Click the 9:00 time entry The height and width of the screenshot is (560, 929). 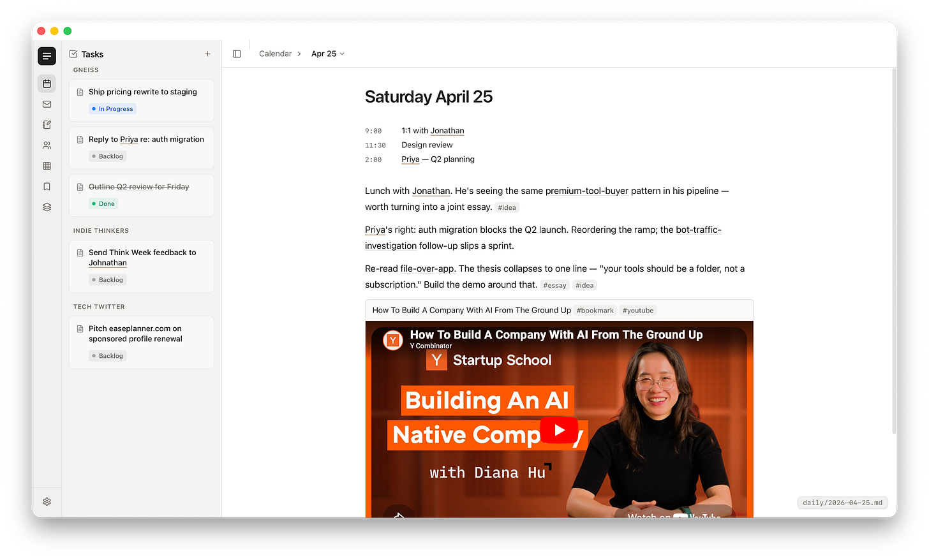(x=373, y=131)
